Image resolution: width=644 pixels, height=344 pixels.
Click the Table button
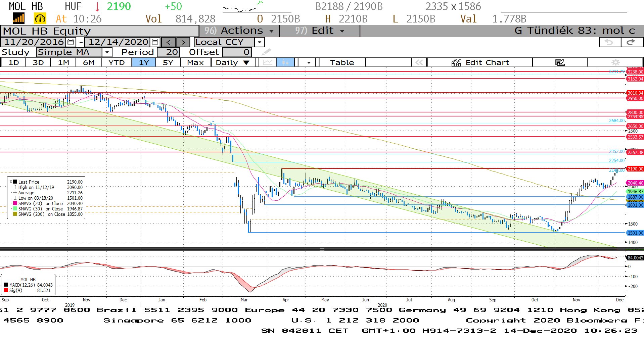pyautogui.click(x=342, y=62)
